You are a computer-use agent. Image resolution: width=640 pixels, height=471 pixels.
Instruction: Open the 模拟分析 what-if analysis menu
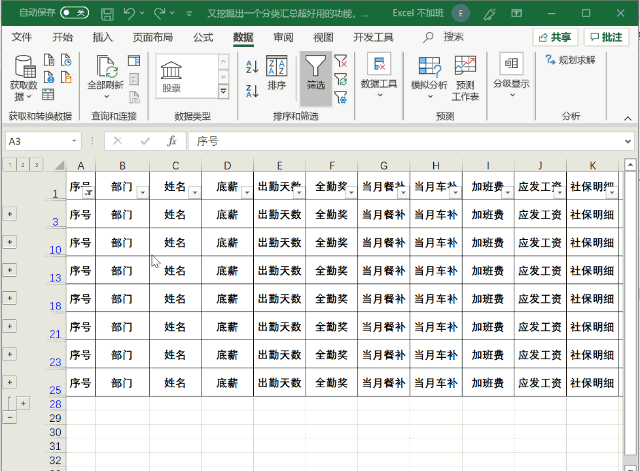pos(429,78)
